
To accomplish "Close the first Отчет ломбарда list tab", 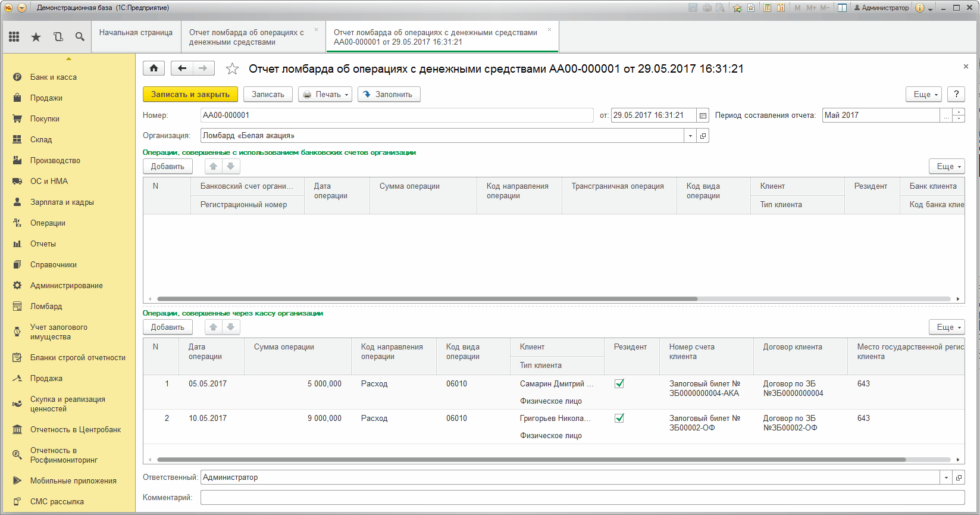I will click(x=316, y=29).
